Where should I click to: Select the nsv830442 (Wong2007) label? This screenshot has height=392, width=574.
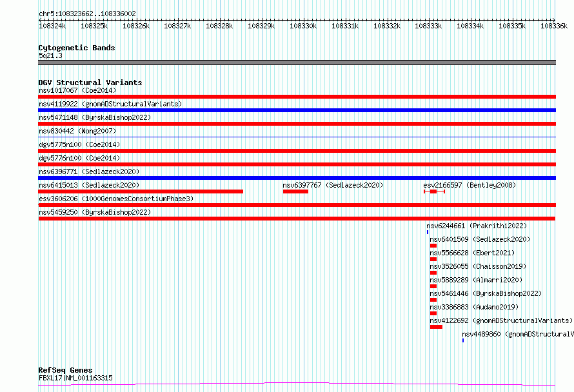(x=77, y=131)
